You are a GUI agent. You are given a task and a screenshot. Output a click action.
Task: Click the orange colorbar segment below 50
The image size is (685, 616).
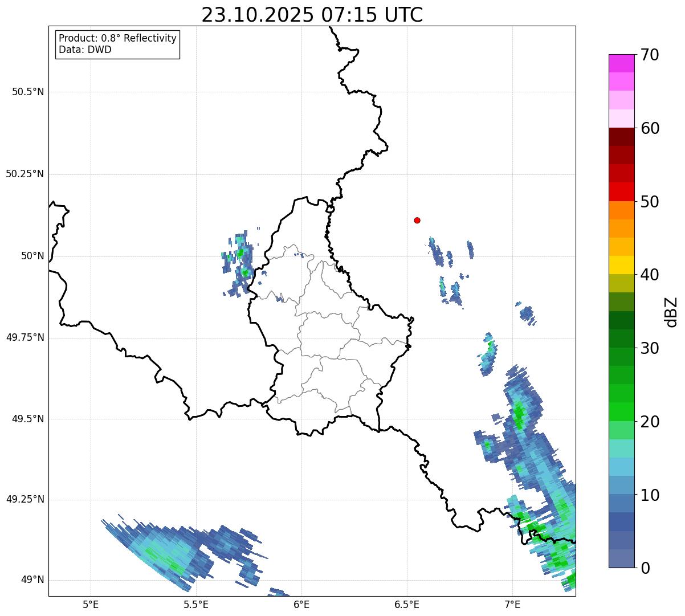click(621, 210)
